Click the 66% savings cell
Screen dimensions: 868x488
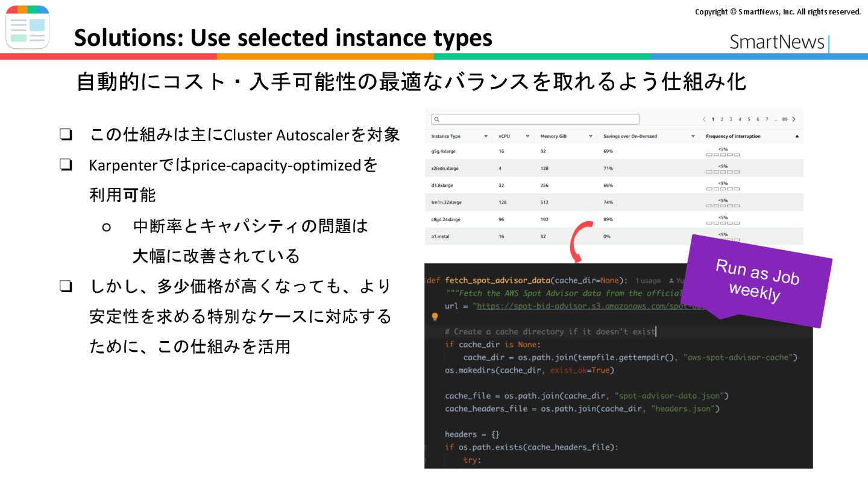pyautogui.click(x=608, y=185)
